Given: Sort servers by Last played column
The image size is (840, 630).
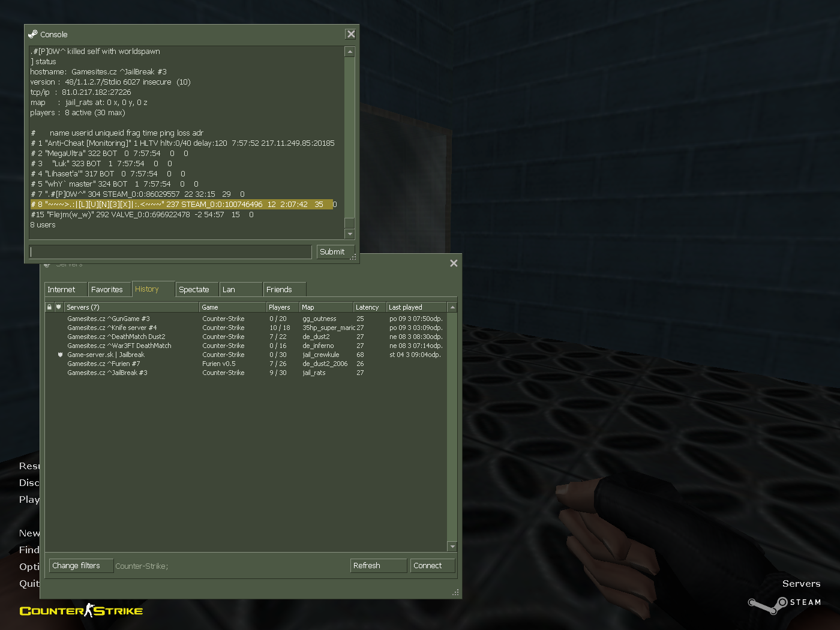Looking at the screenshot, I should pyautogui.click(x=415, y=307).
